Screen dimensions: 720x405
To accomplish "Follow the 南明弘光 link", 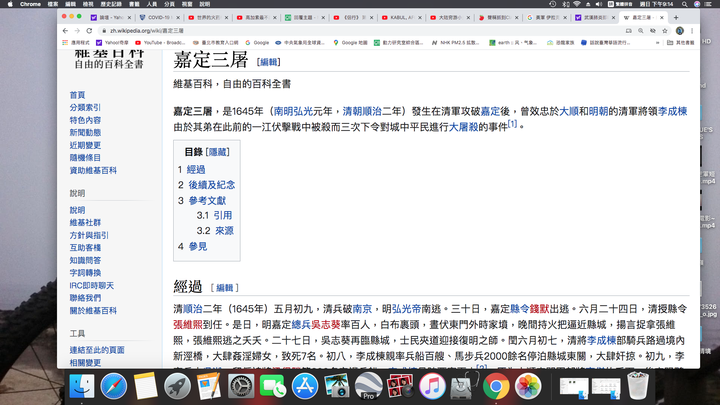I will [x=293, y=111].
